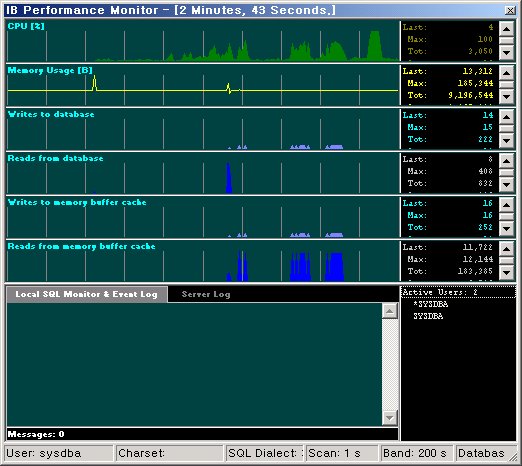Click scroll-up arrow beside Reads from memory buffer cache stats
Image resolution: width=522 pixels, height=466 pixels.
tap(506, 249)
